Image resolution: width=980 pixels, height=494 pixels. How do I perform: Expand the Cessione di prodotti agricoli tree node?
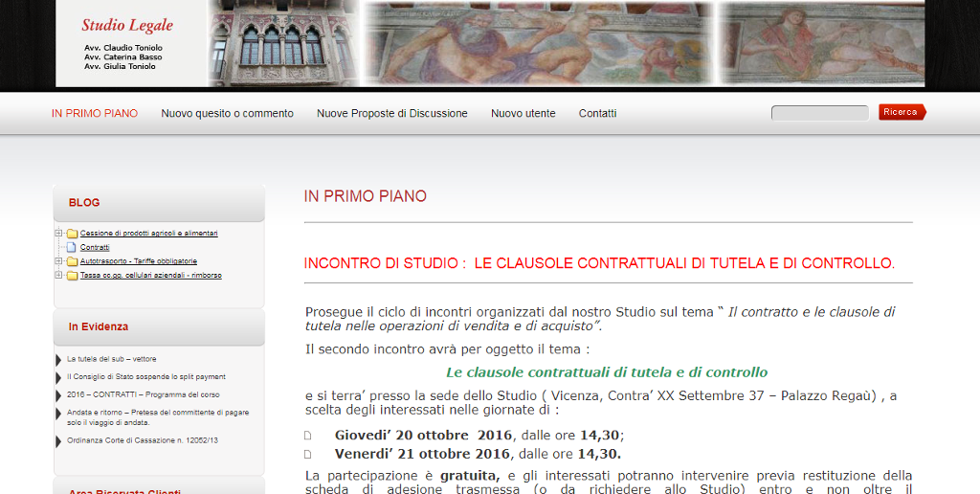tap(58, 234)
